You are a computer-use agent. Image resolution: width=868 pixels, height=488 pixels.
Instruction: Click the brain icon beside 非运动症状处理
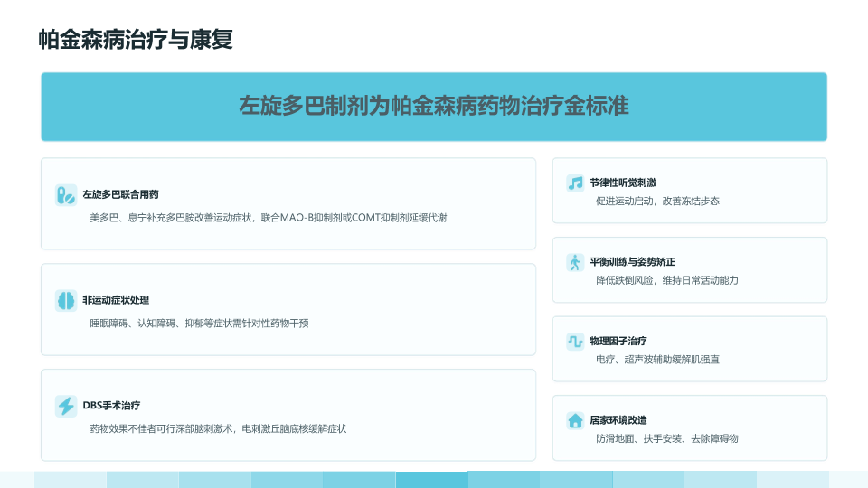[66, 300]
